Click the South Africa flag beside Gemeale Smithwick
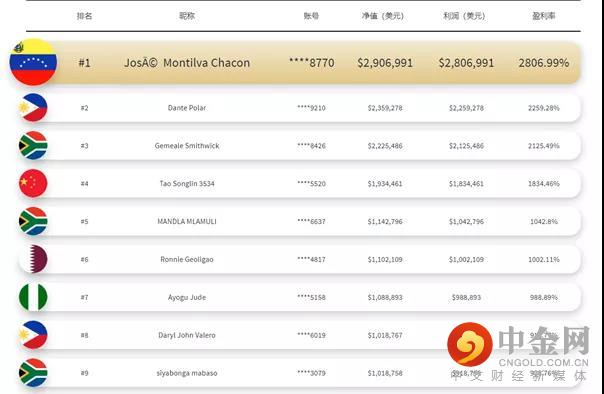Screen dimensions: 604x394 (x=33, y=145)
